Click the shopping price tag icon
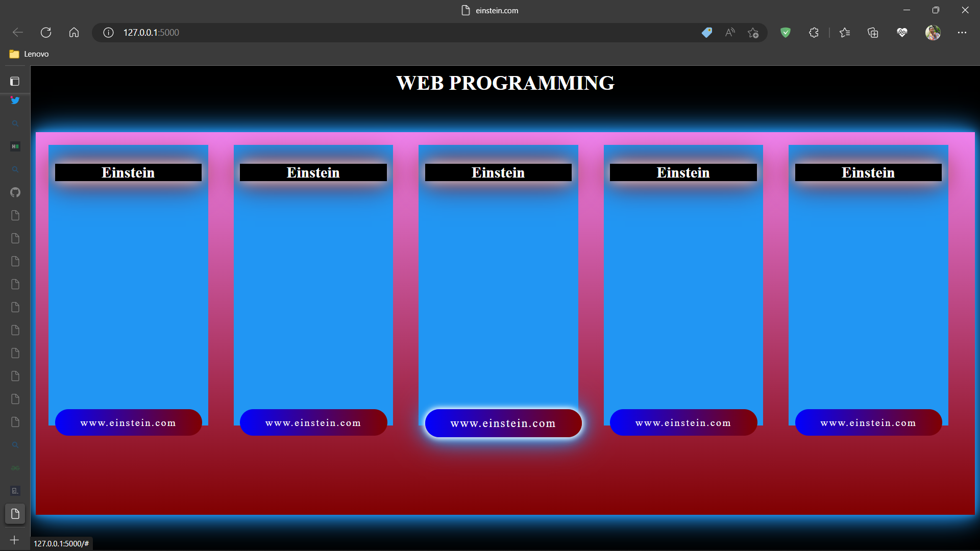Screen dimensions: 980x551 tap(706, 33)
